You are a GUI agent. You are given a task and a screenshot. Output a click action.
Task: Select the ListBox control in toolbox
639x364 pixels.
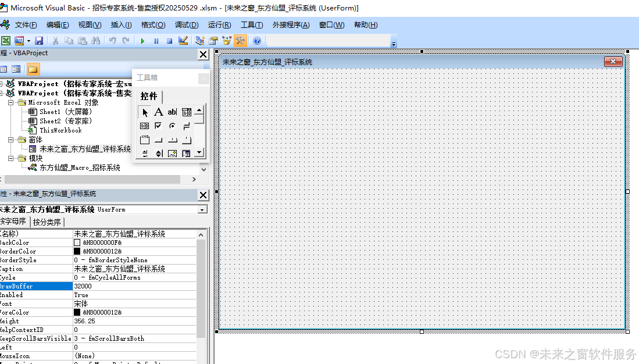click(145, 126)
